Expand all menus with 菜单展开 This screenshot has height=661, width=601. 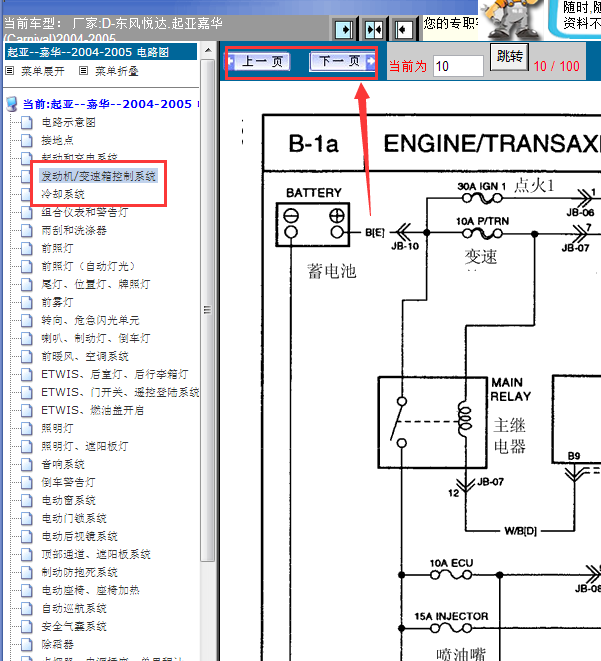point(43,71)
